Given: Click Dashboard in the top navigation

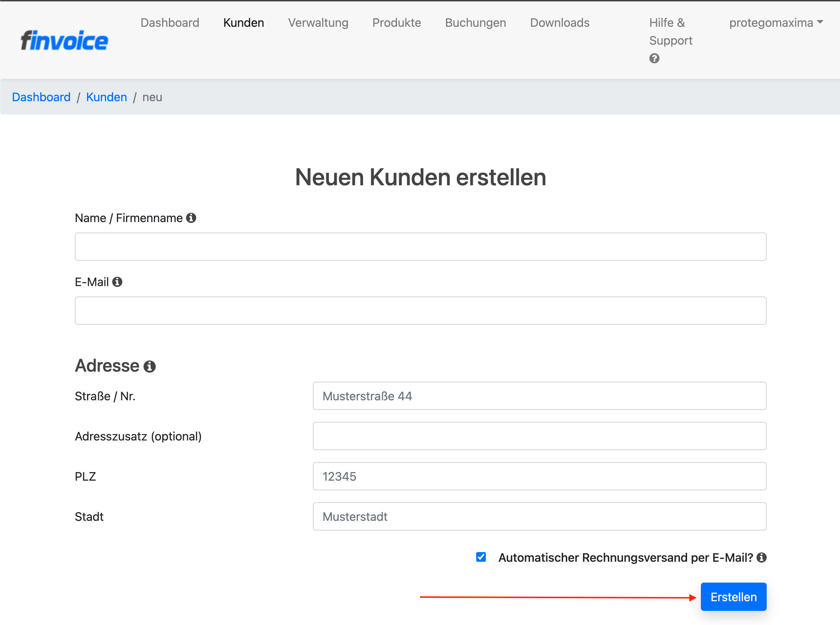Looking at the screenshot, I should tap(170, 23).
